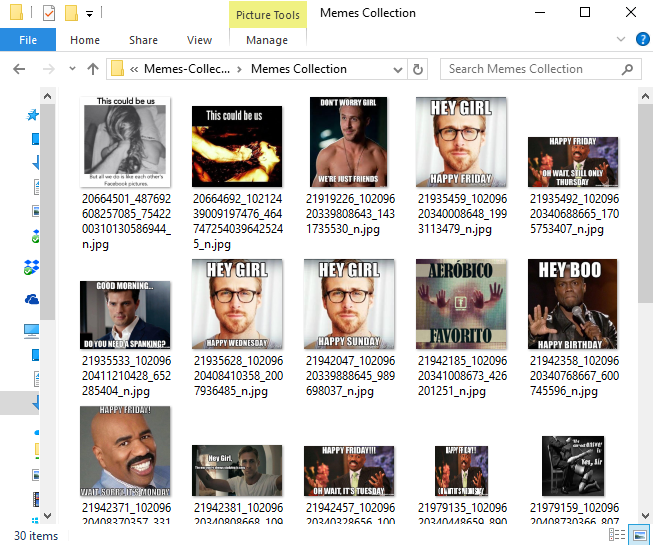This screenshot has height=545, width=653.
Task: Select 'Good Morning' meme thumbnail
Action: coord(125,315)
